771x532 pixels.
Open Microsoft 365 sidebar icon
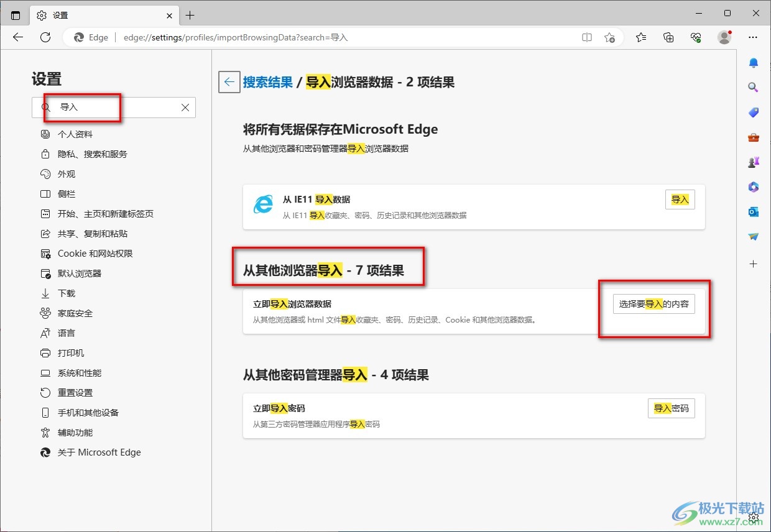(x=754, y=187)
